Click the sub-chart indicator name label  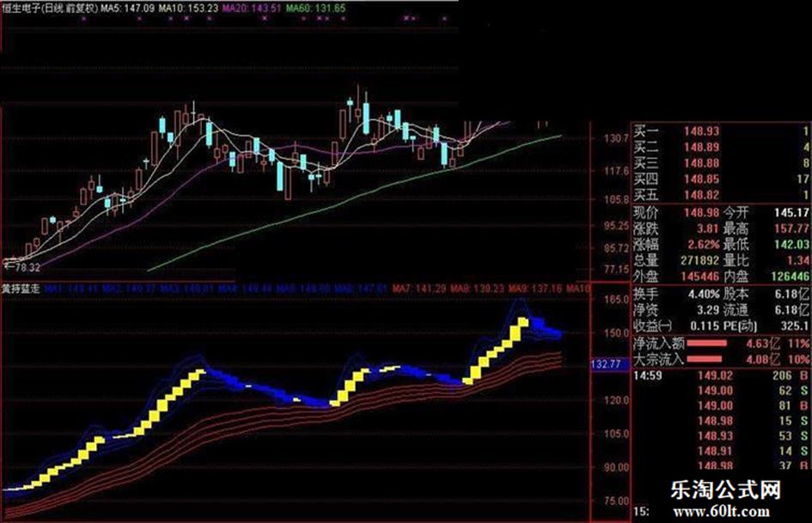(x=21, y=289)
